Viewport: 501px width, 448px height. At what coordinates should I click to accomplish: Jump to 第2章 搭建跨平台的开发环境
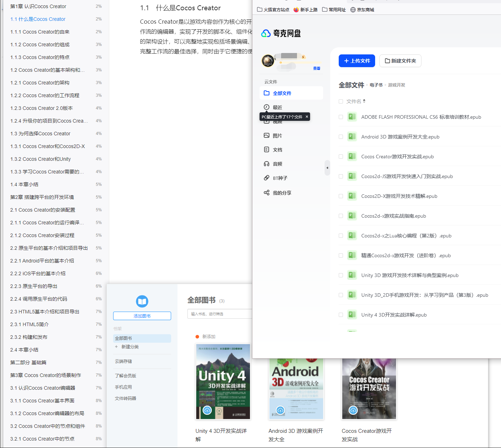(42, 197)
